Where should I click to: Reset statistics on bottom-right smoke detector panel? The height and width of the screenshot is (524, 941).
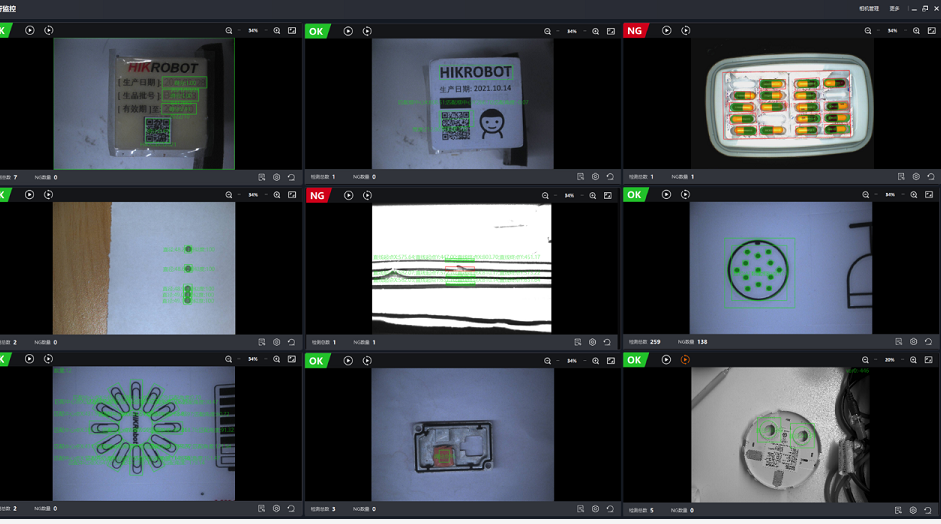click(x=929, y=510)
